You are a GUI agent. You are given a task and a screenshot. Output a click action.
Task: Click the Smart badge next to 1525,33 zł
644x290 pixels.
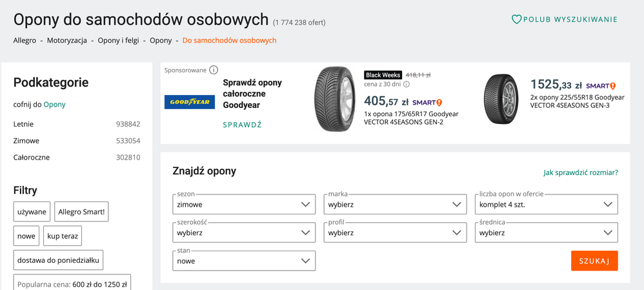click(601, 86)
